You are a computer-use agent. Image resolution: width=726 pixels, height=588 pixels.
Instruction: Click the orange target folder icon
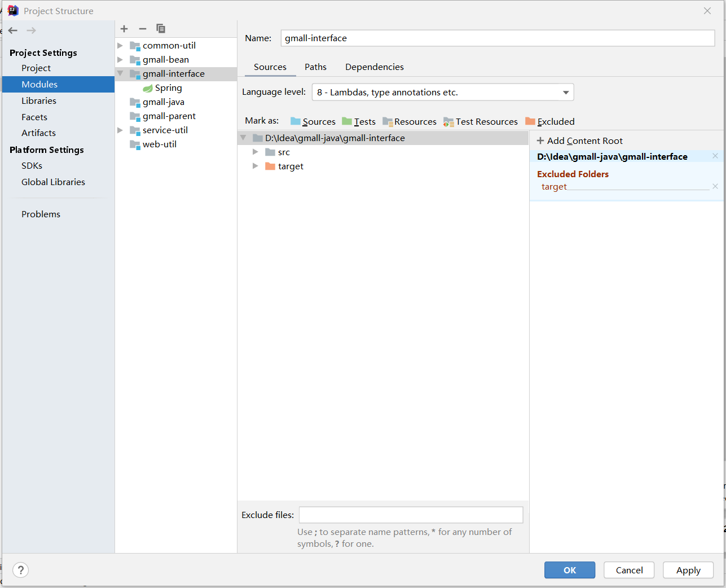point(270,166)
